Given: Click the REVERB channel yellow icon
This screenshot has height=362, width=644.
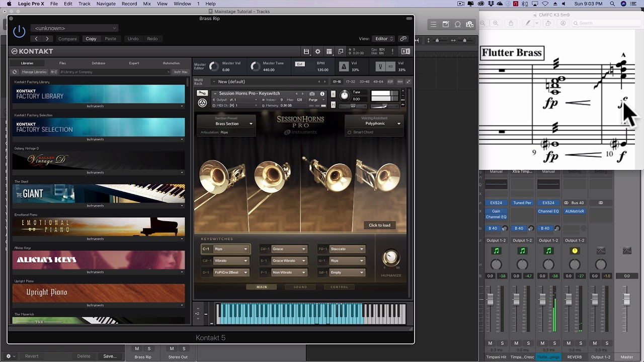Looking at the screenshot, I should pyautogui.click(x=575, y=251).
